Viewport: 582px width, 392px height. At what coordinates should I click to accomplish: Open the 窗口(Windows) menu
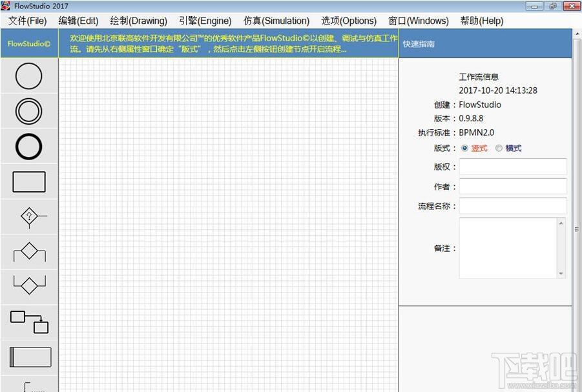tap(419, 21)
